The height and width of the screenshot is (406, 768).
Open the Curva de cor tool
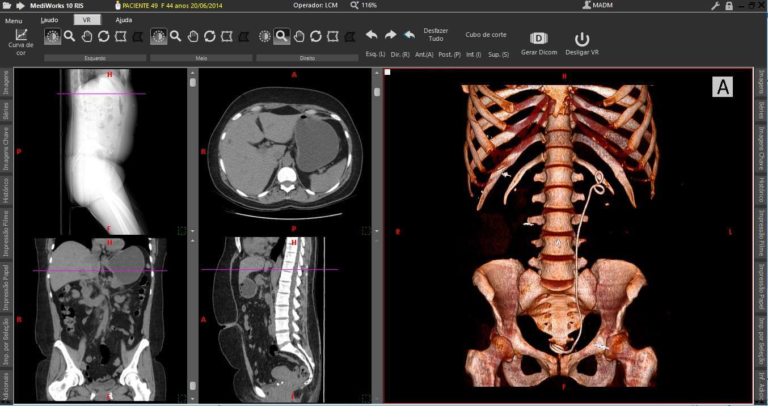tap(21, 41)
